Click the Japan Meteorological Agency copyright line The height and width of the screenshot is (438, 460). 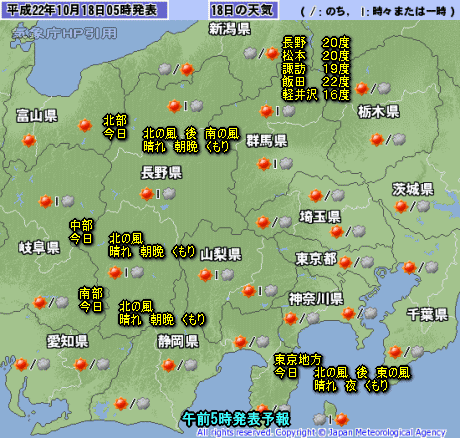coord(321,432)
